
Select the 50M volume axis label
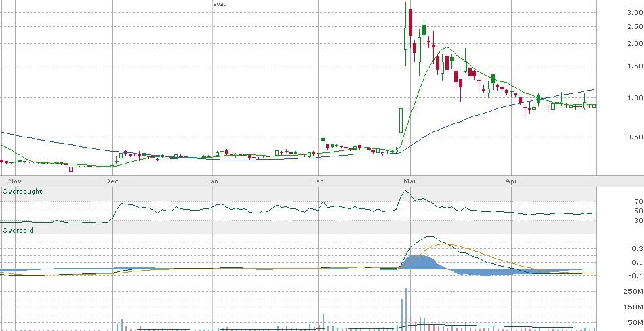636,323
